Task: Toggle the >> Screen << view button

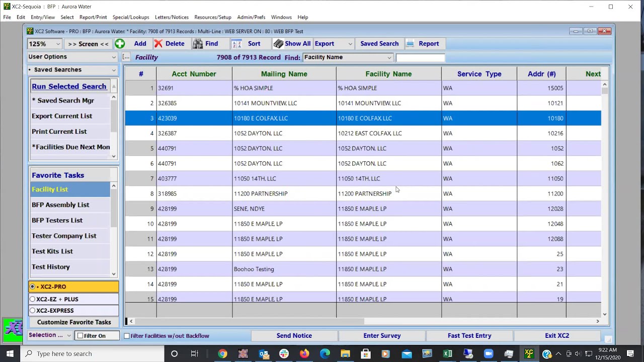Action: (x=88, y=44)
